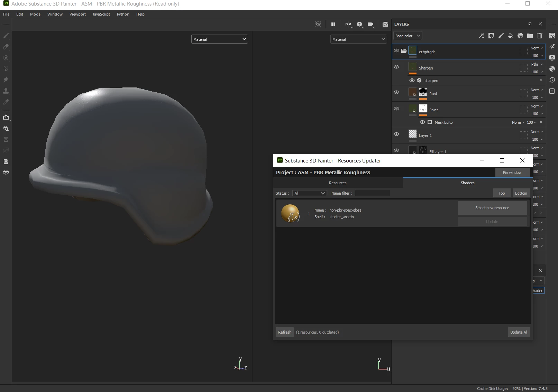Add a fill layer with the bucket icon
This screenshot has height=392, width=558.
511,36
